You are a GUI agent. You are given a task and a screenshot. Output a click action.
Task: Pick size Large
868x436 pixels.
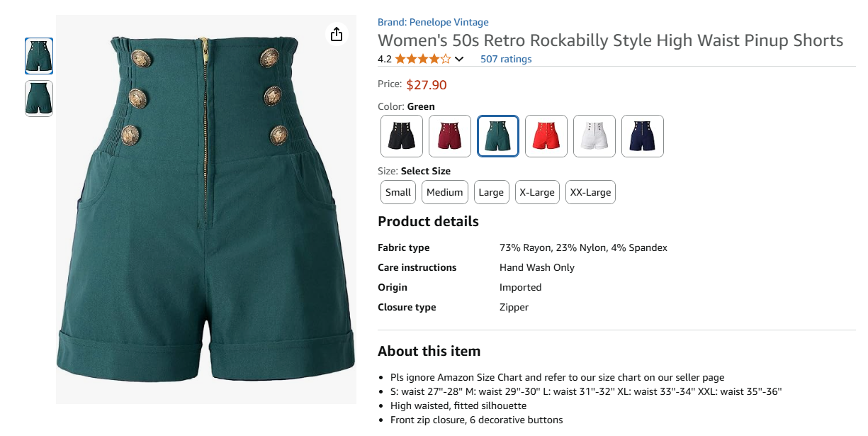[491, 192]
